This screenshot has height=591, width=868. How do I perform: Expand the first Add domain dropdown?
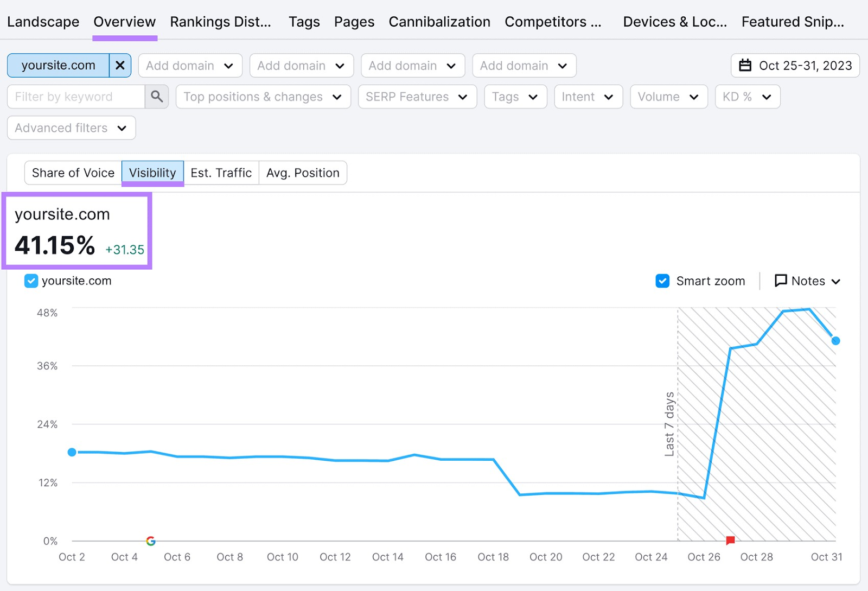point(190,65)
